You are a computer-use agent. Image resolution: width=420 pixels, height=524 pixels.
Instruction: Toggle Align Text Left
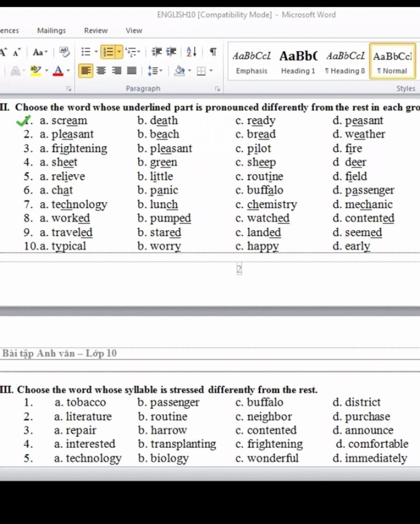pyautogui.click(x=86, y=71)
